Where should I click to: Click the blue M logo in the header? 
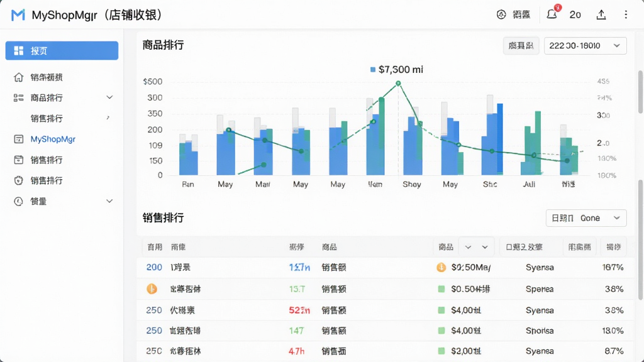tap(18, 15)
